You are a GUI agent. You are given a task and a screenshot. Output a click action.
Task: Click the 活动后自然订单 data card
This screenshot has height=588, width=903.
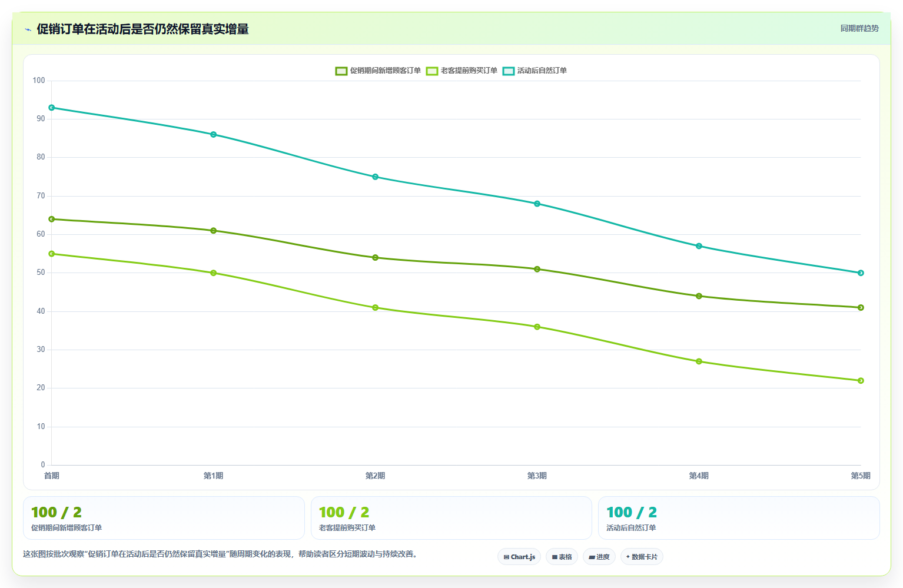739,518
